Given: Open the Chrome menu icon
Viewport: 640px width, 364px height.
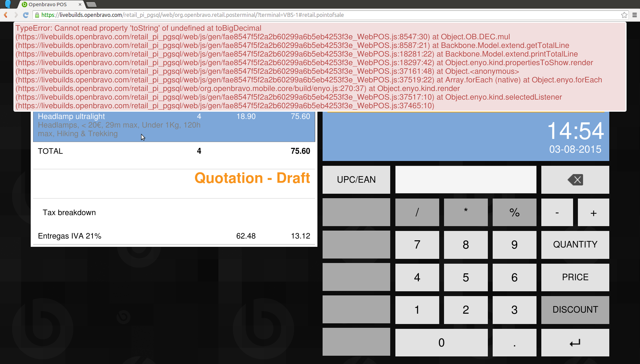Looking at the screenshot, I should tap(634, 15).
